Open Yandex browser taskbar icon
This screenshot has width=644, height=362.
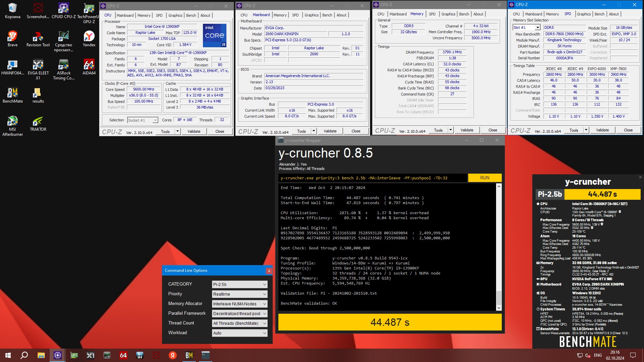[x=172, y=355]
